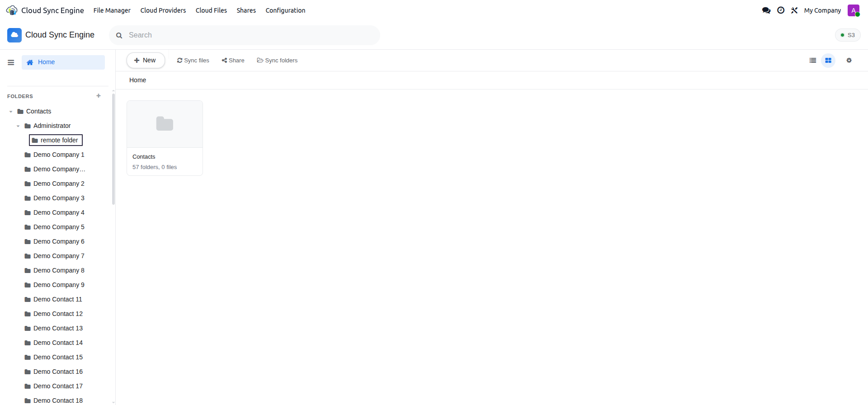This screenshot has width=868, height=405.
Task: Click the folder tree scrollbar
Action: (x=113, y=149)
